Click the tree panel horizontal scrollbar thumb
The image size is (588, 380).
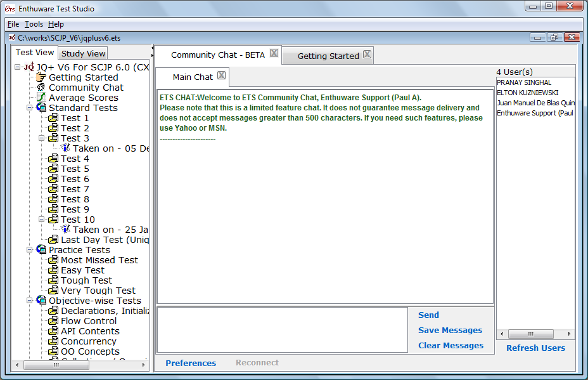[x=56, y=365]
